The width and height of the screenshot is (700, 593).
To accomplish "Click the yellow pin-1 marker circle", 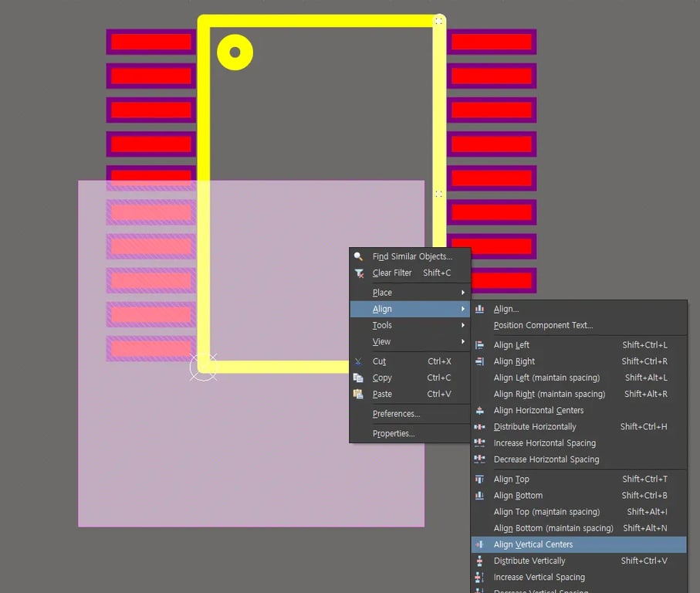I will (235, 53).
